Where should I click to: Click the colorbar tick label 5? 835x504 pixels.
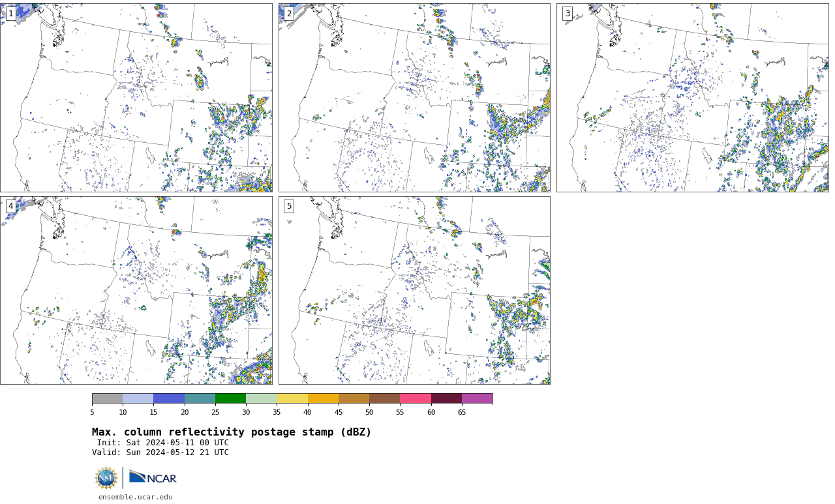click(92, 412)
